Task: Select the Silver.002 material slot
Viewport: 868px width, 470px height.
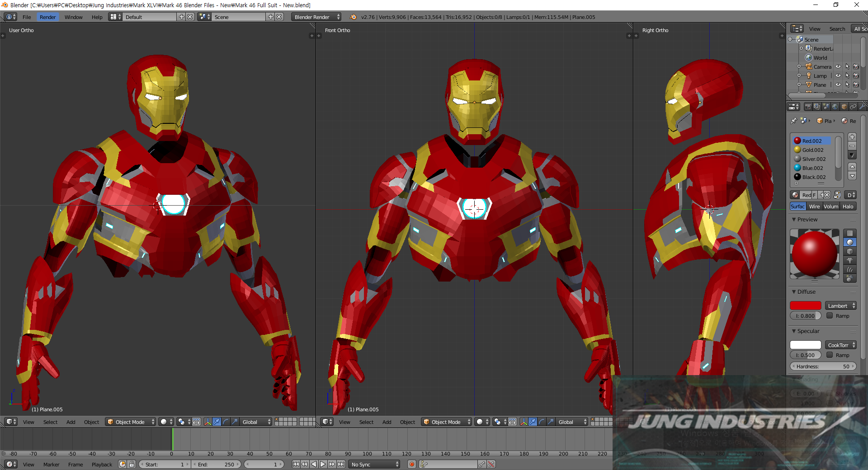Action: tap(811, 159)
